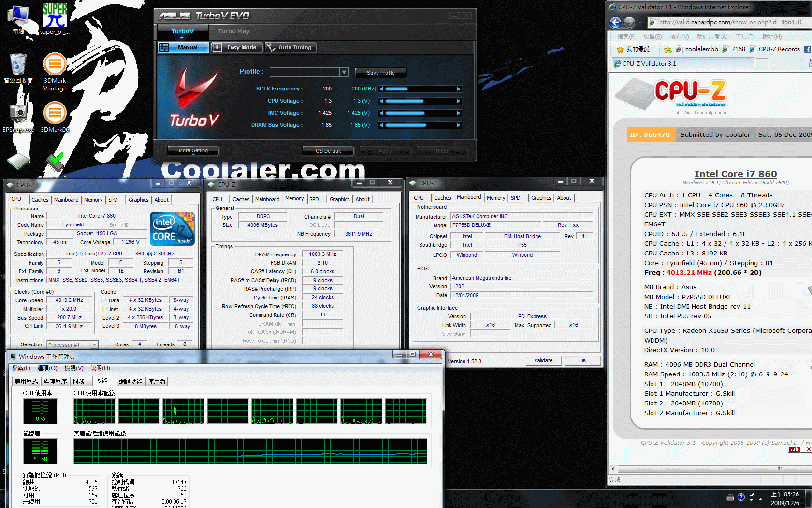This screenshot has width=812, height=508.
Task: Click the DRAM Bus Voltage slider track
Action: tap(420, 125)
